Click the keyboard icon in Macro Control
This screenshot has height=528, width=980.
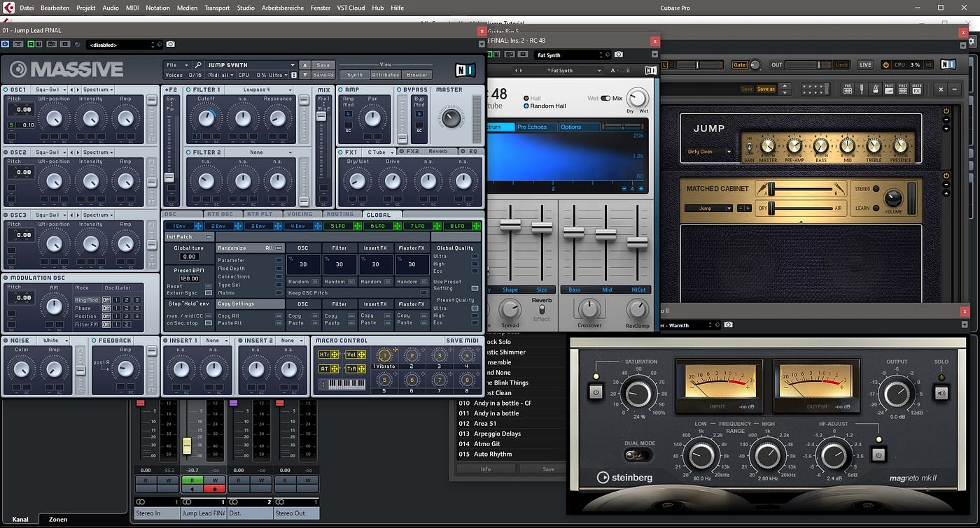click(342, 385)
